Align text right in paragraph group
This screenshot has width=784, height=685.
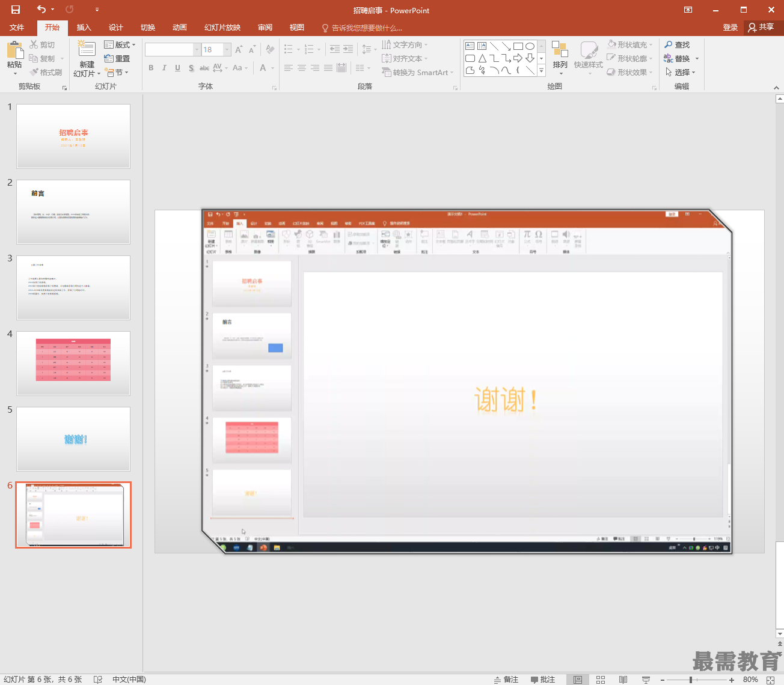tap(315, 68)
